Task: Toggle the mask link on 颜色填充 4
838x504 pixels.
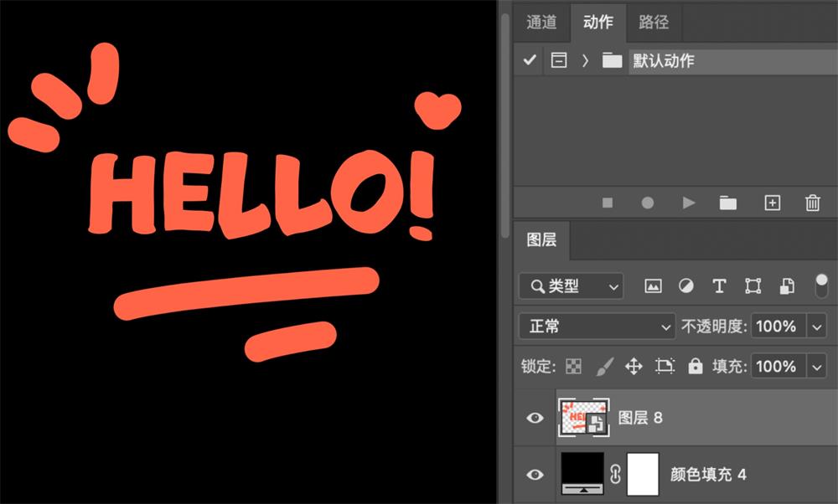Action: pyautogui.click(x=615, y=474)
